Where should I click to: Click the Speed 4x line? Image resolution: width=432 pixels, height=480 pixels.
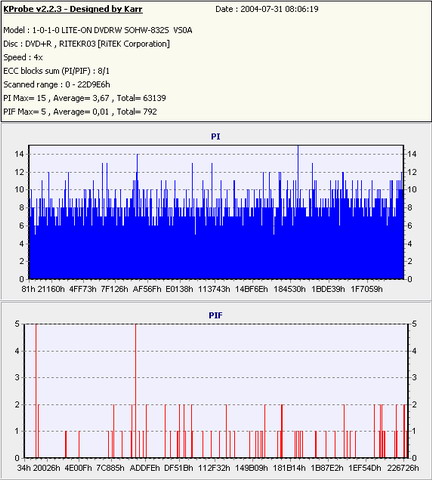pos(23,57)
